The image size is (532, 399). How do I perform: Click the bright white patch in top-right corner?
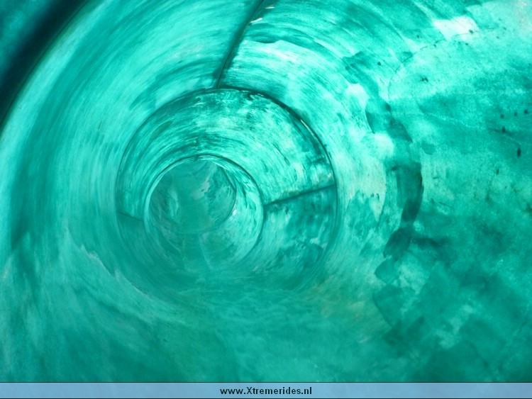tap(454, 27)
